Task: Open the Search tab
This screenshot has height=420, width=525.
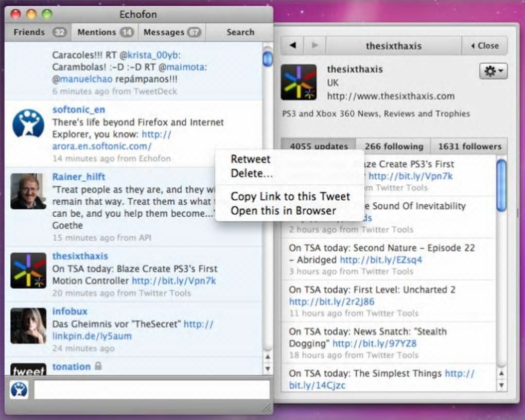Action: tap(240, 32)
